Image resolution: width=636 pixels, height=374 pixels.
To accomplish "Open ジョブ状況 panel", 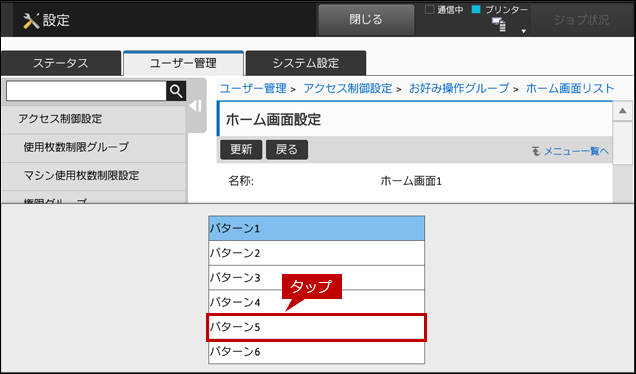I will pos(581,20).
